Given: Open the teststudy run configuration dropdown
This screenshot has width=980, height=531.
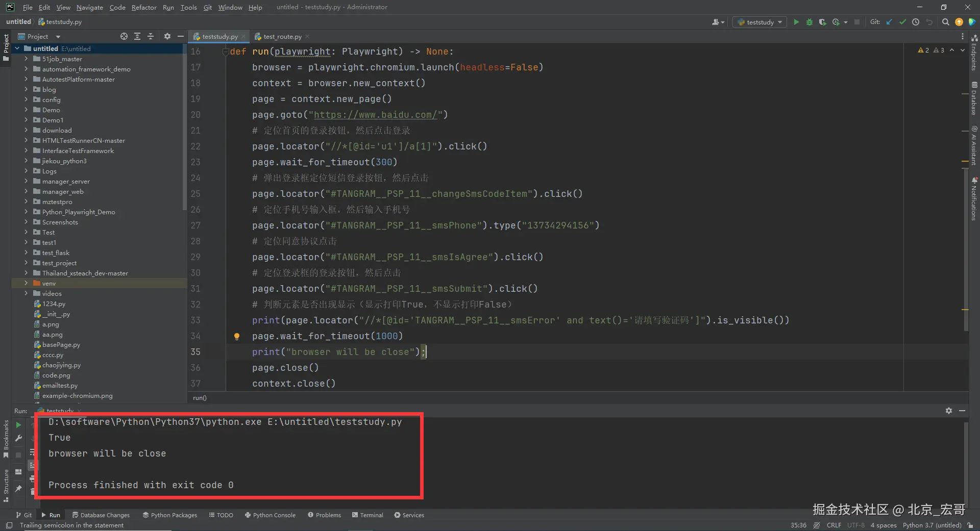Looking at the screenshot, I should click(759, 22).
